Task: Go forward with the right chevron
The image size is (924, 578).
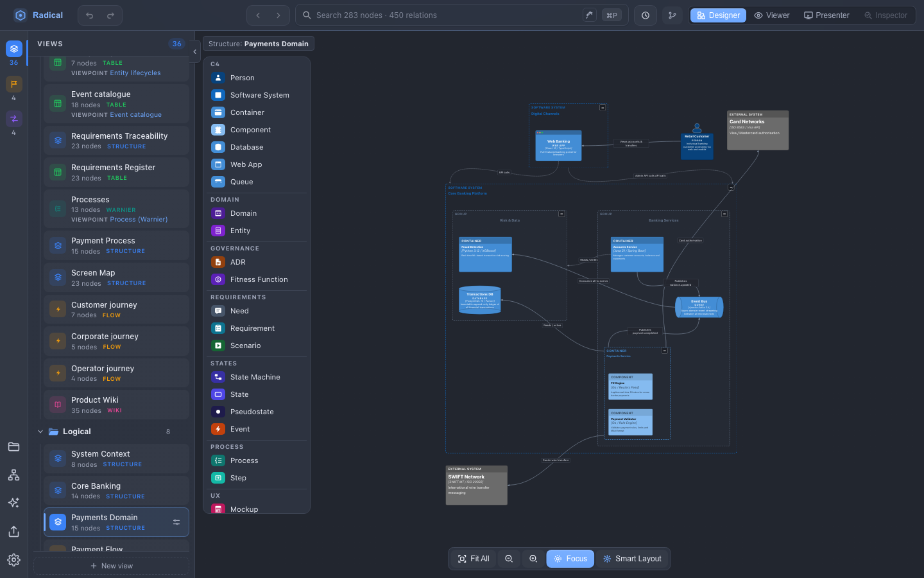Action: pyautogui.click(x=278, y=15)
